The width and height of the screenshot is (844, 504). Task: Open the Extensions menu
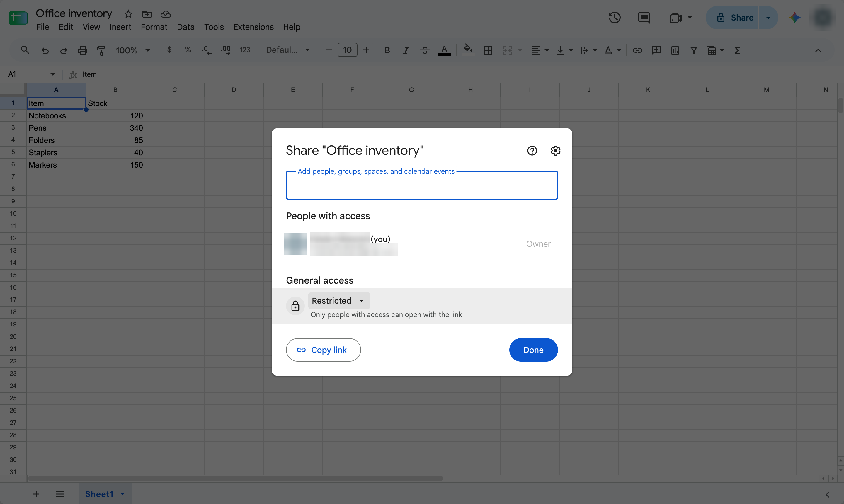tap(253, 27)
